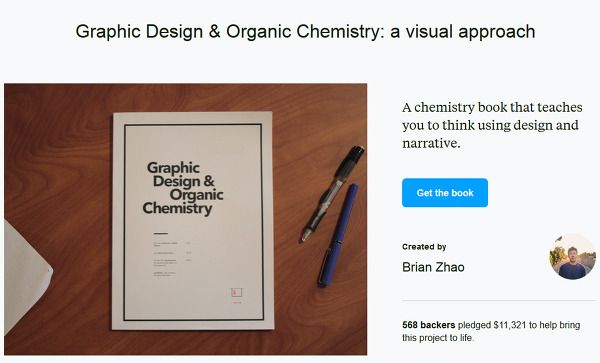This screenshot has height=363, width=600.
Task: Open the wooden desk project photo
Action: point(186,219)
